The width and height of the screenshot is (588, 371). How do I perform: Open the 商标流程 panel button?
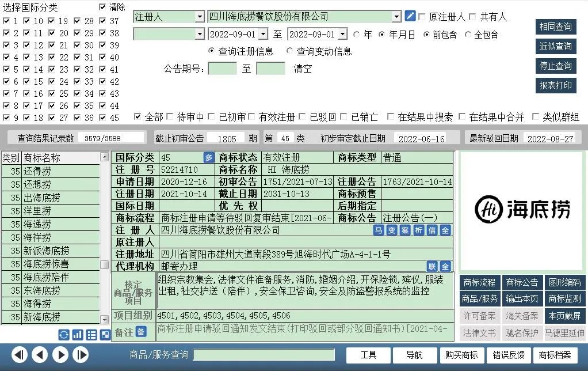point(479,282)
